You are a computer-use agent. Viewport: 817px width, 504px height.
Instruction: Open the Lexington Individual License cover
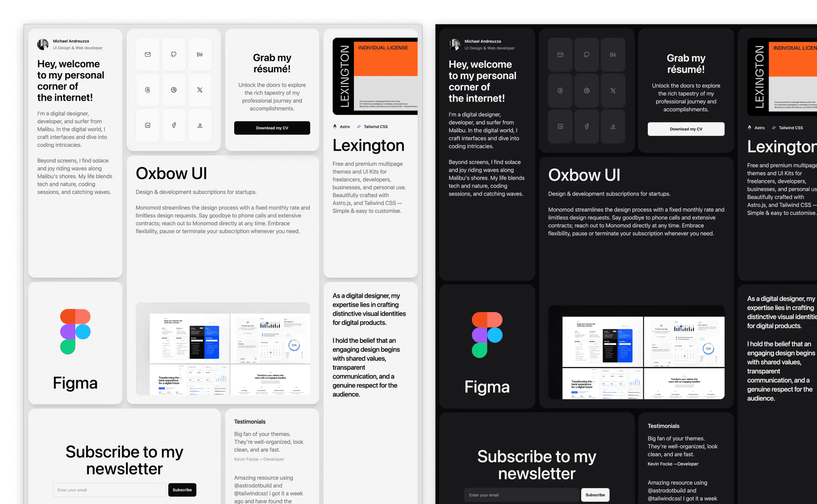click(375, 76)
